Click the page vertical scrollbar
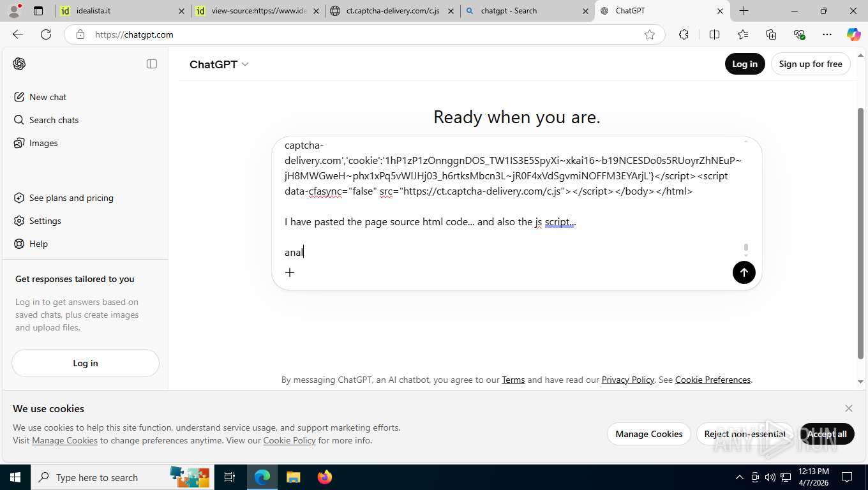The width and height of the screenshot is (868, 490). 861,234
